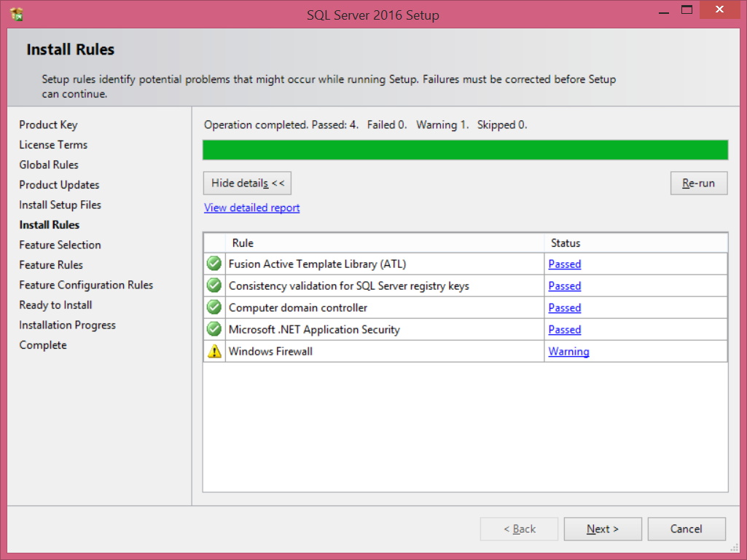The image size is (747, 560).
Task: Open the View detailed report link
Action: pos(252,208)
